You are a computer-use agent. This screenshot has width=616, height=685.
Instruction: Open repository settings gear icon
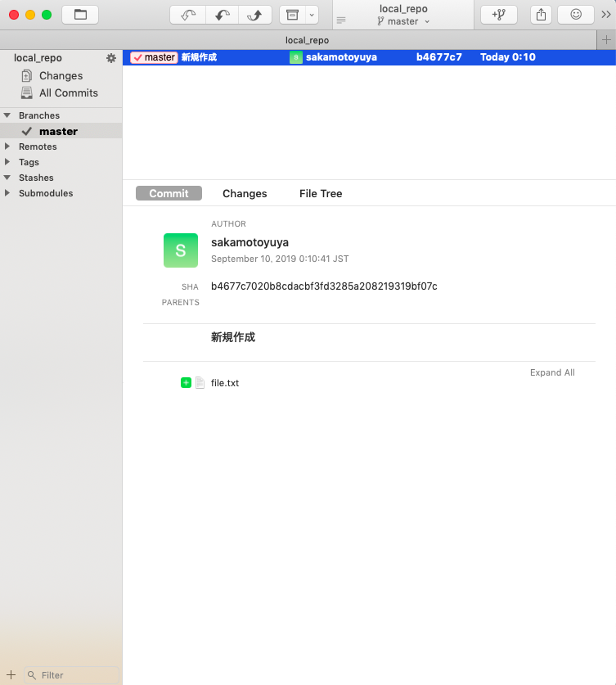point(111,58)
